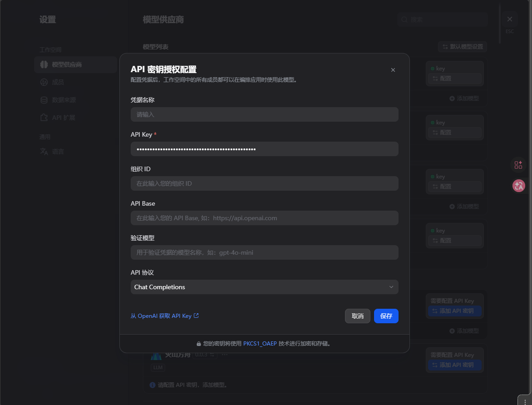Click the Data Source database icon
This screenshot has width=532, height=405.
[44, 100]
